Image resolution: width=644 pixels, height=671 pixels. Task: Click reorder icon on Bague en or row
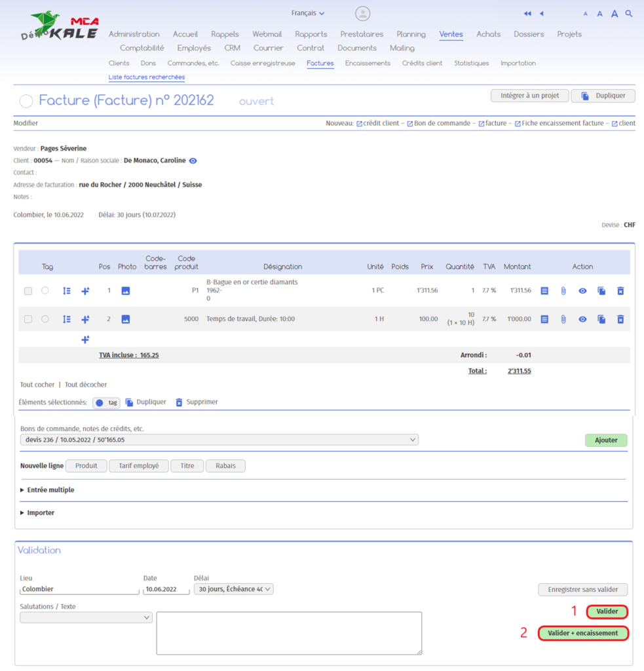pyautogui.click(x=67, y=291)
